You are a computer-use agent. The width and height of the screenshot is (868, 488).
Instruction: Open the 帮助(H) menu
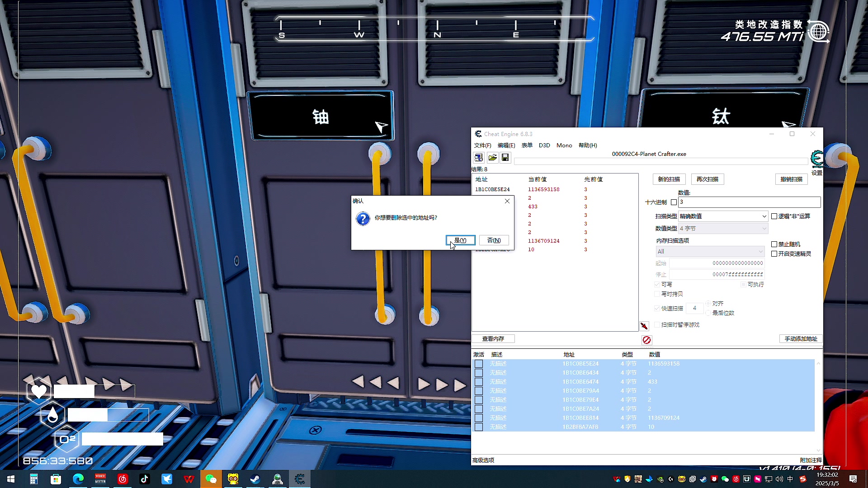point(588,145)
